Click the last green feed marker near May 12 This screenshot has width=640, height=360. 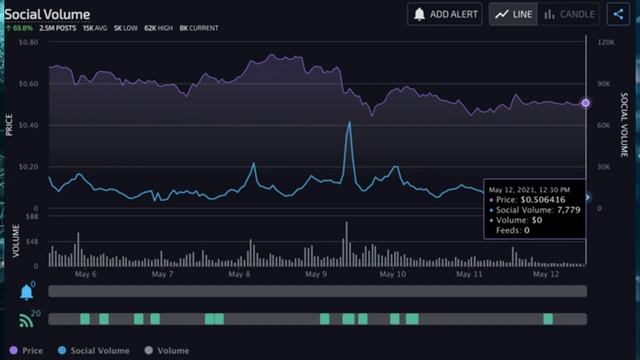(548, 319)
